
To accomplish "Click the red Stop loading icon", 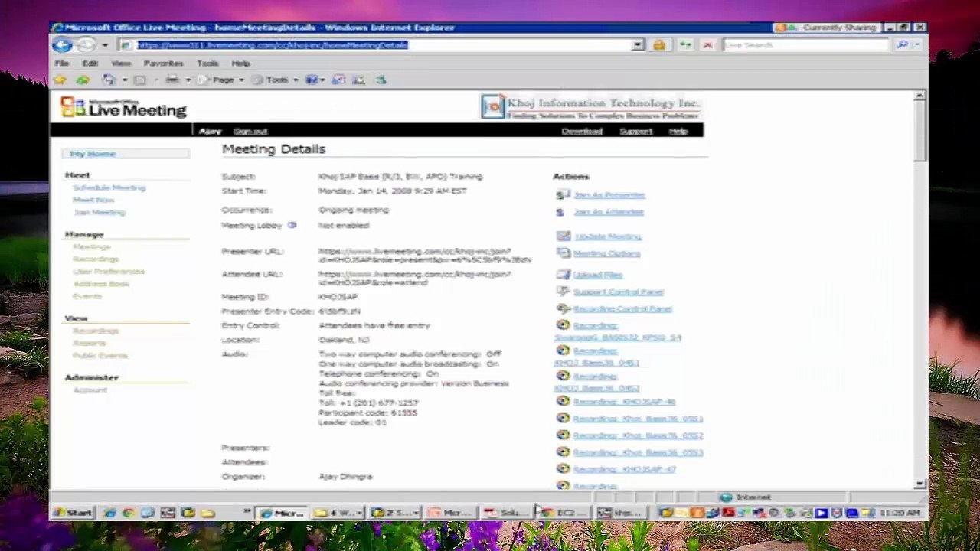I will [707, 45].
